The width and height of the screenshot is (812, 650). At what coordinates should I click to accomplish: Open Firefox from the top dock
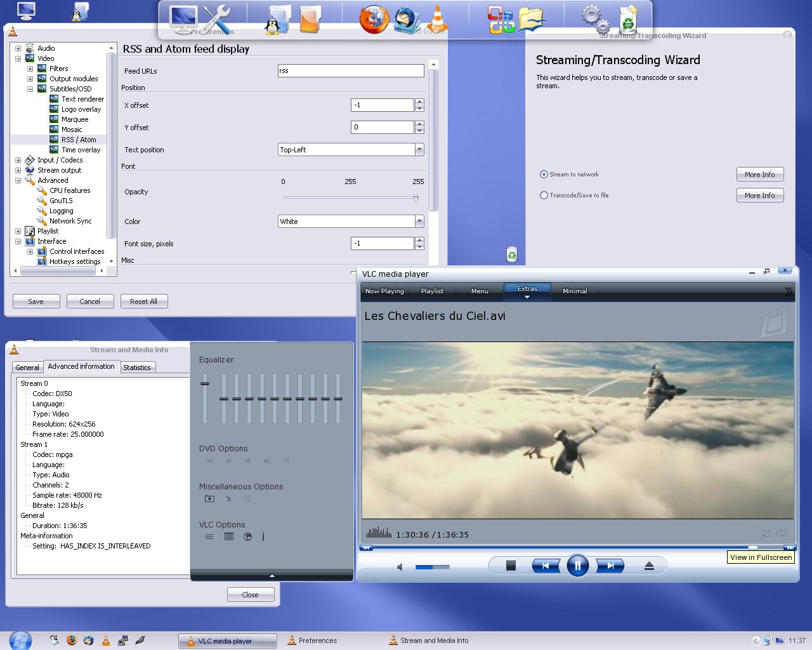374,19
